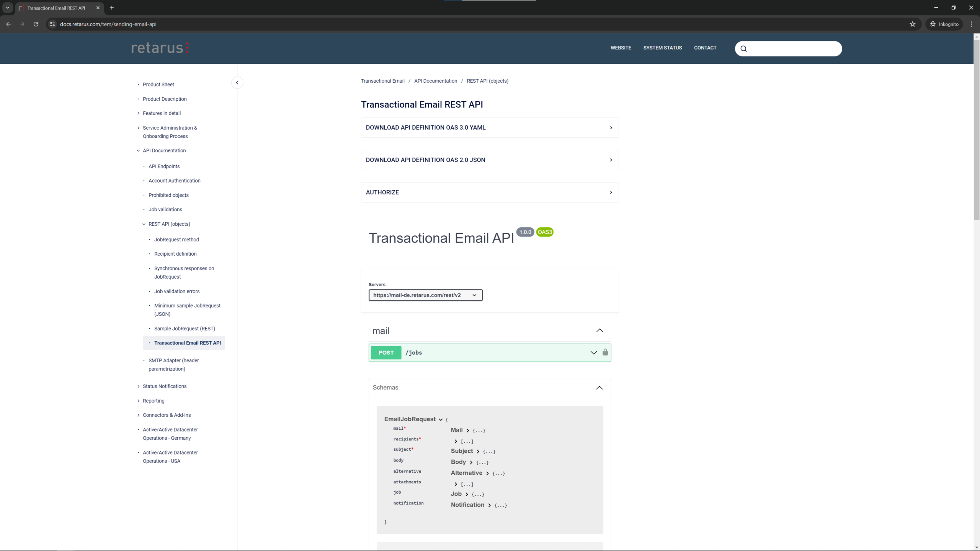Expand DOWNLOAD API DEFINITION OAS 3.0 YAML
Image resolution: width=980 pixels, height=551 pixels.
(490, 128)
